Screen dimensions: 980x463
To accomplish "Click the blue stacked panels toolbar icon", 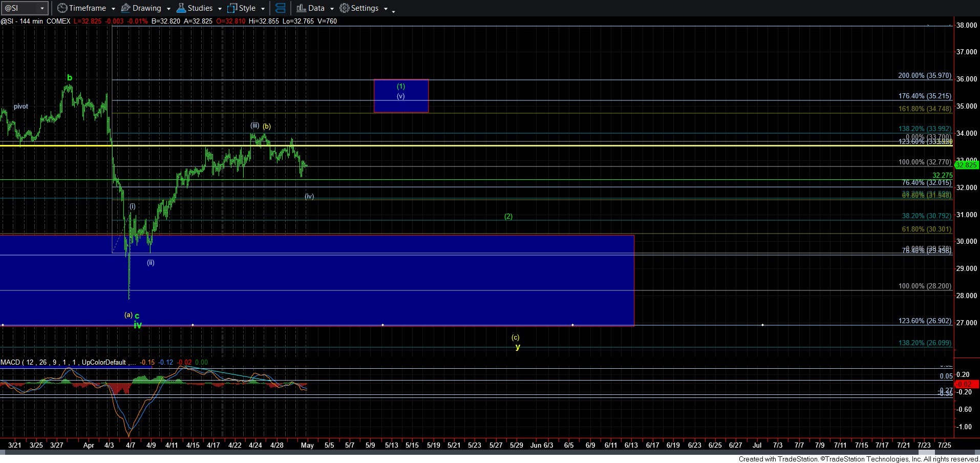I will click(280, 8).
